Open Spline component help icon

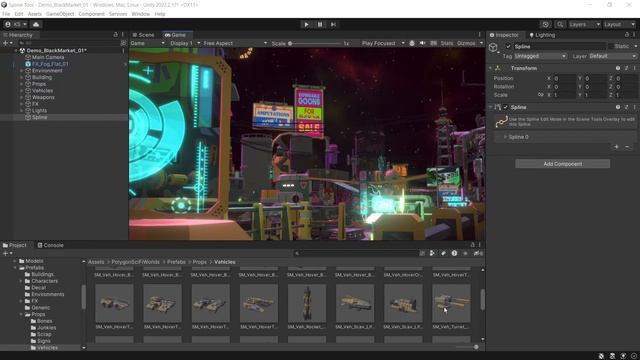618,107
